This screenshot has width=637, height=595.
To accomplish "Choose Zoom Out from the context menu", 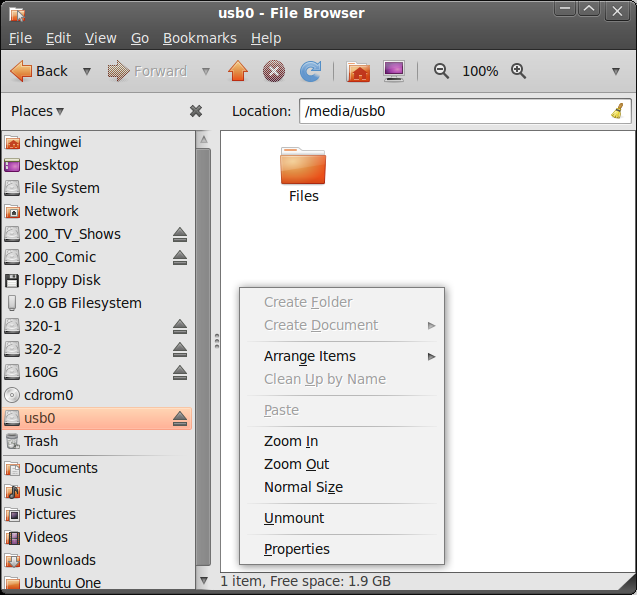I will [342, 464].
